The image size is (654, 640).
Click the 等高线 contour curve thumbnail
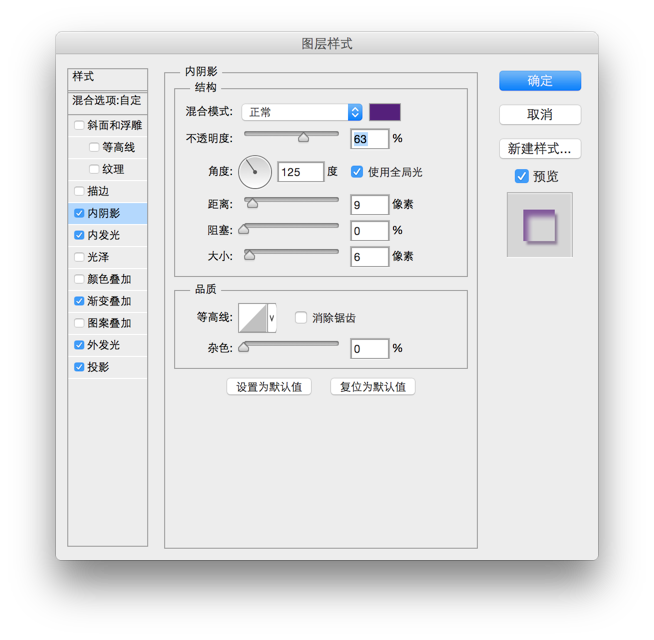[x=253, y=318]
